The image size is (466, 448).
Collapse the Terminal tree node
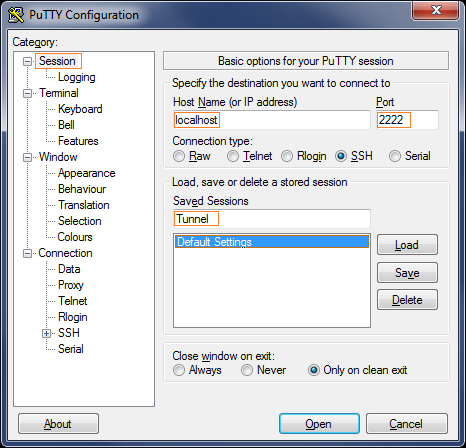point(27,93)
